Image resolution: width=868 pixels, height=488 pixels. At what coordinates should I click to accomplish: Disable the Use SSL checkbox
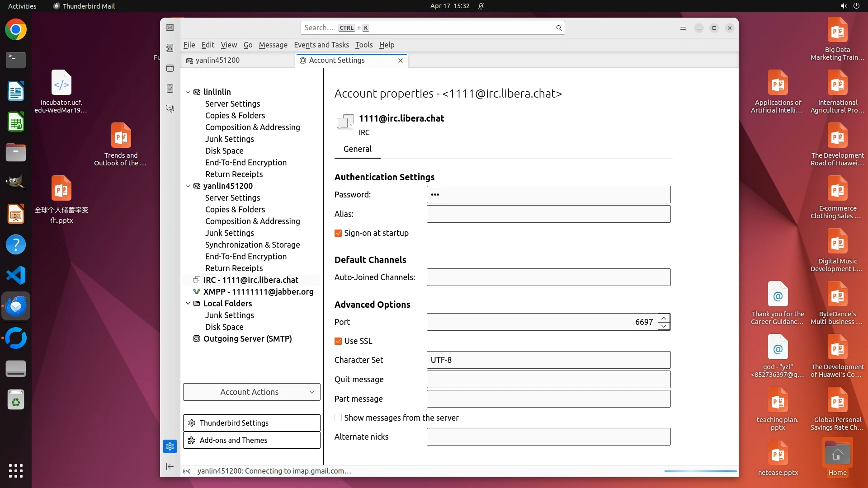coord(338,341)
